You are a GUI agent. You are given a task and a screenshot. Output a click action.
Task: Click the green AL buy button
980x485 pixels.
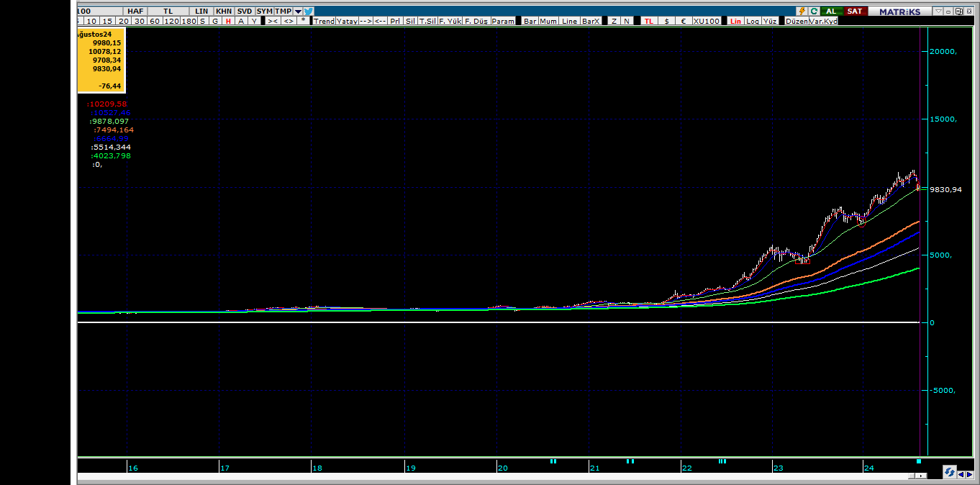[831, 11]
